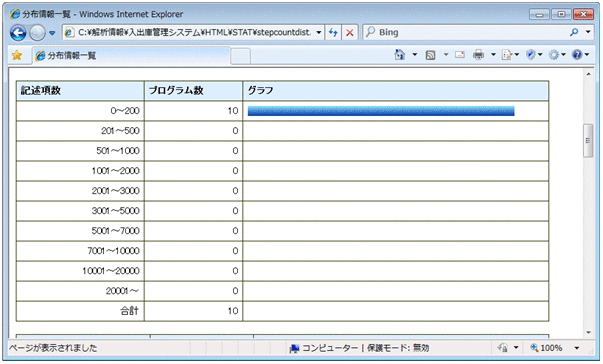Refresh the page with the refresh icon
Viewport: 603px width, 364px height.
pyautogui.click(x=333, y=32)
